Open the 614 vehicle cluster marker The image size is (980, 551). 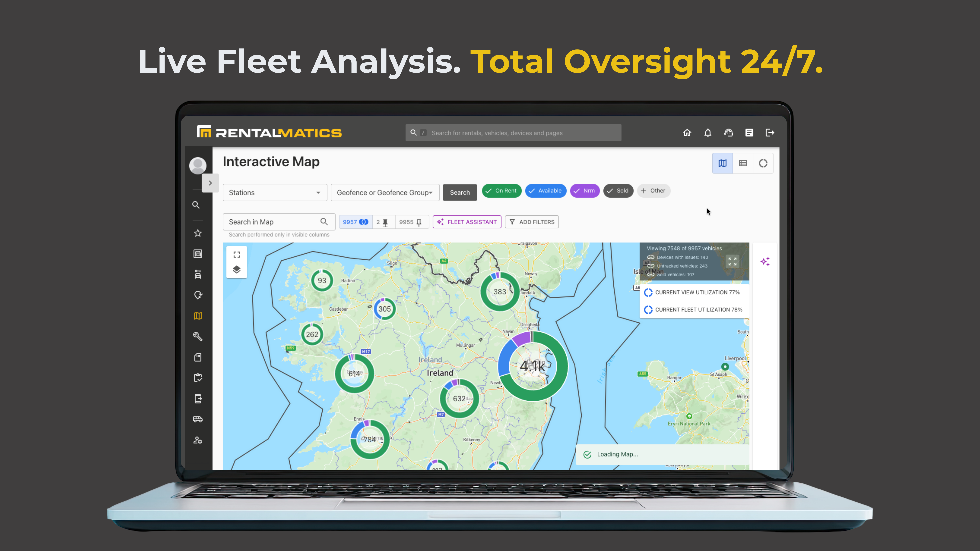click(355, 373)
